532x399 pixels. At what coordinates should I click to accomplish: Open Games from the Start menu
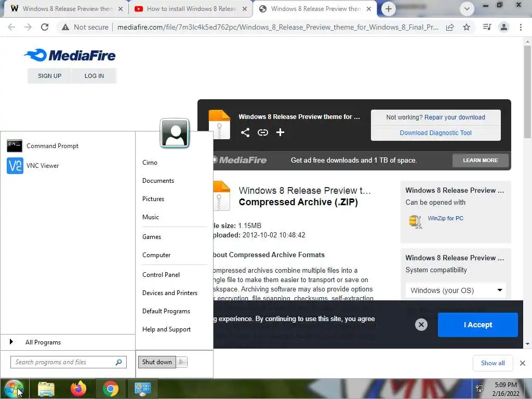[151, 237]
